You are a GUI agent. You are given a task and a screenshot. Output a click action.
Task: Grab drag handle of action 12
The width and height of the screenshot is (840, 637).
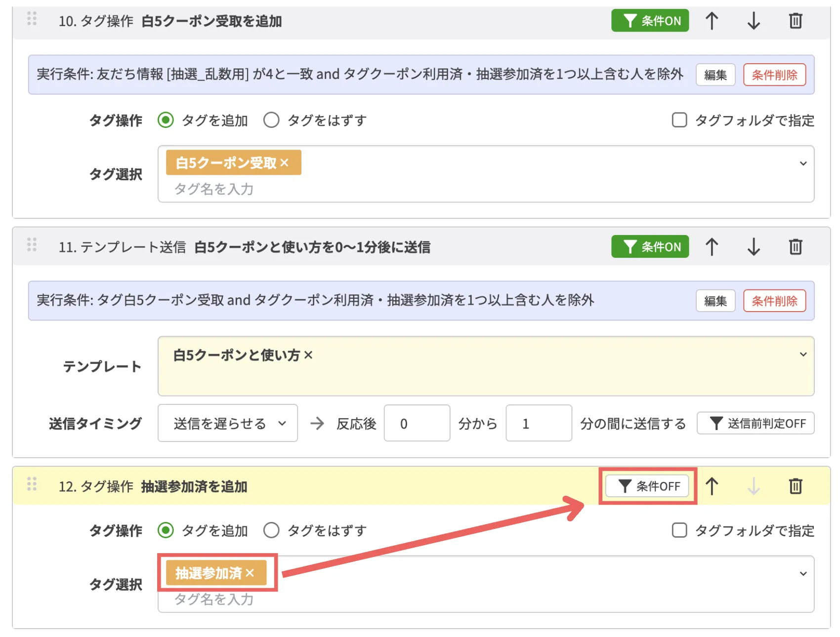point(32,484)
